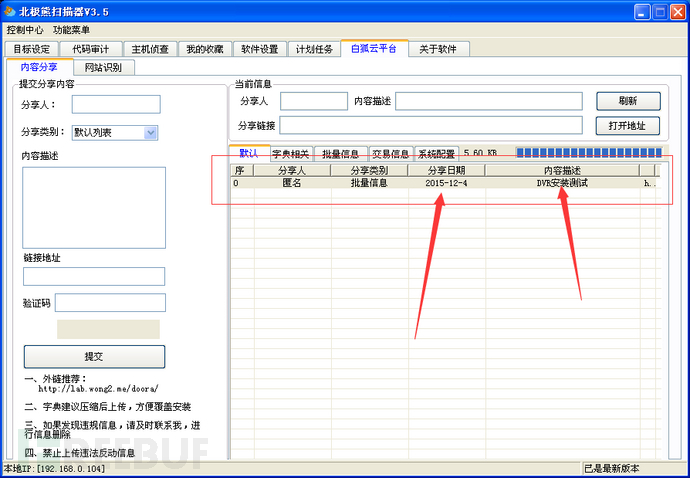Viewport: 690px width, 478px height.
Task: Select the row described as DVR安装调试
Action: [x=561, y=184]
